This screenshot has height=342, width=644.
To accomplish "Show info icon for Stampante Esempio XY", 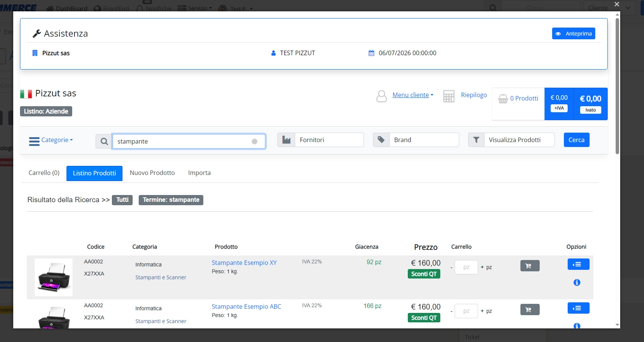I will (x=577, y=282).
